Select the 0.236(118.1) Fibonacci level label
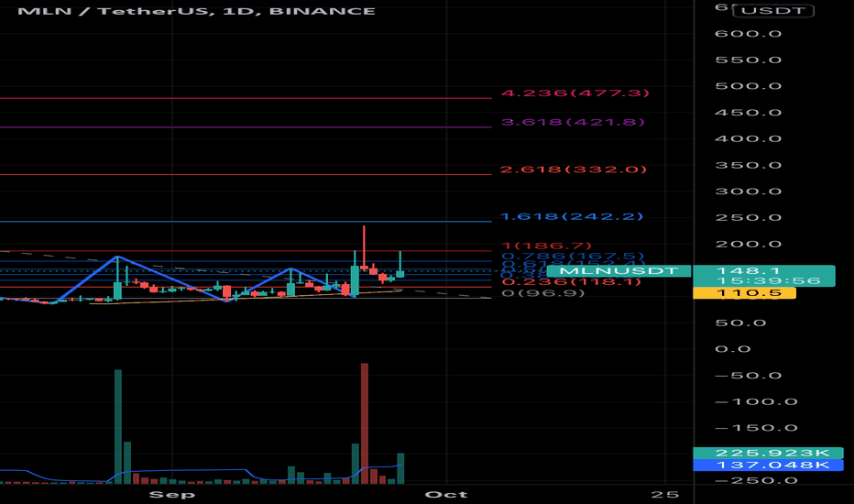The width and height of the screenshot is (854, 504). (572, 281)
